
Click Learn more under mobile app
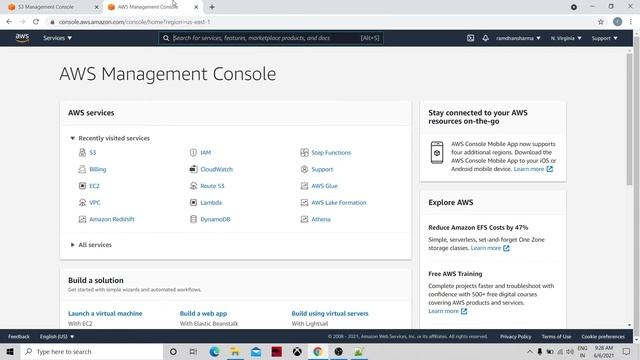click(533, 169)
